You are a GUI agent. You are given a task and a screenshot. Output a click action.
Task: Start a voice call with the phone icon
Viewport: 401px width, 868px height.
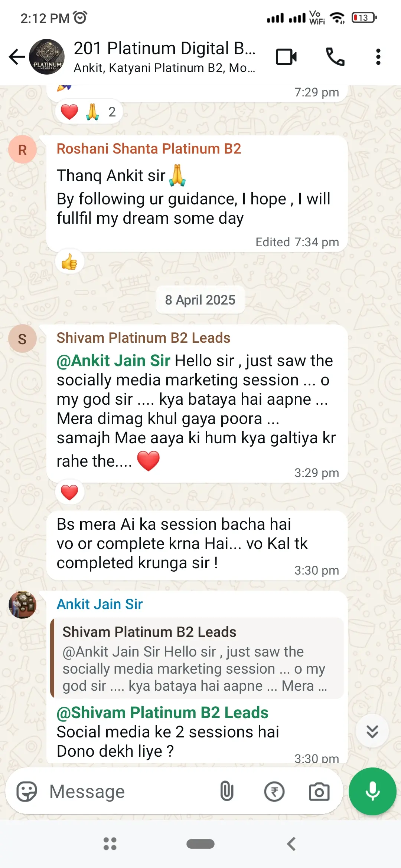(x=335, y=57)
